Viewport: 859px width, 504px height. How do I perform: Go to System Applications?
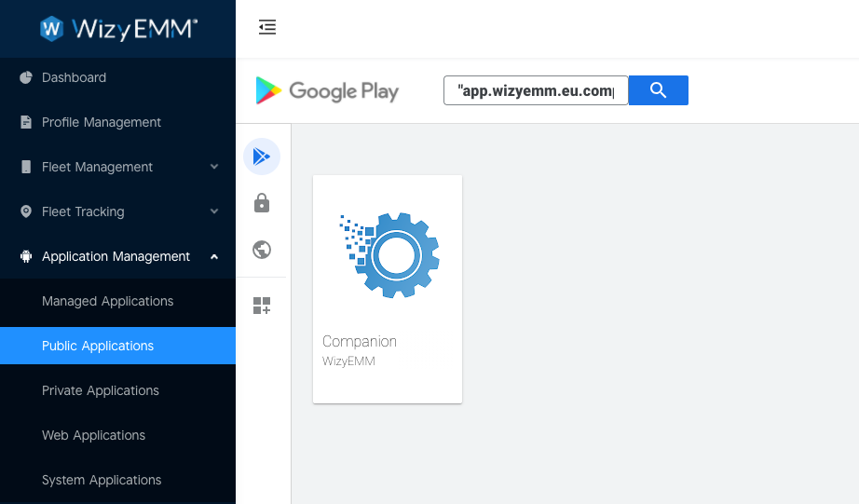[117, 480]
